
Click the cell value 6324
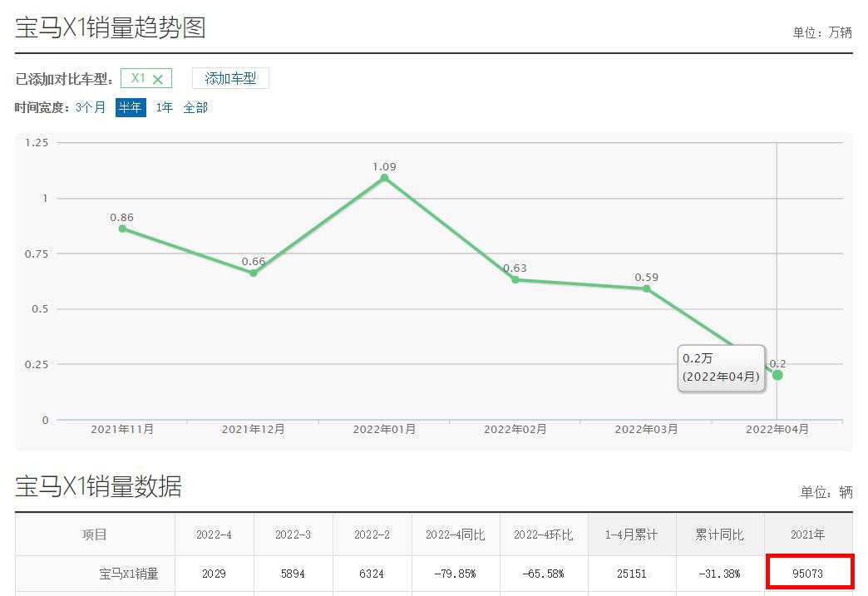[372, 574]
